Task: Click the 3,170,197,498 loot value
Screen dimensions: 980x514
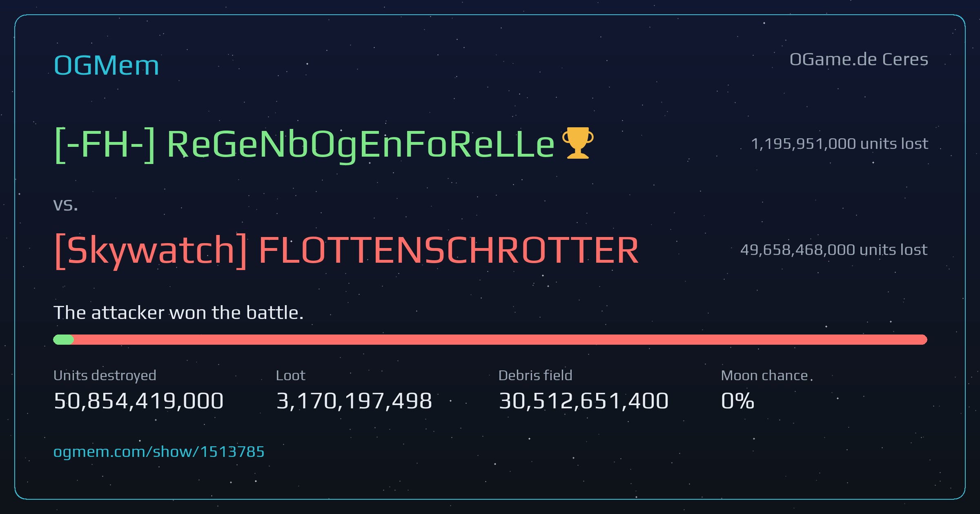Action: (x=354, y=401)
